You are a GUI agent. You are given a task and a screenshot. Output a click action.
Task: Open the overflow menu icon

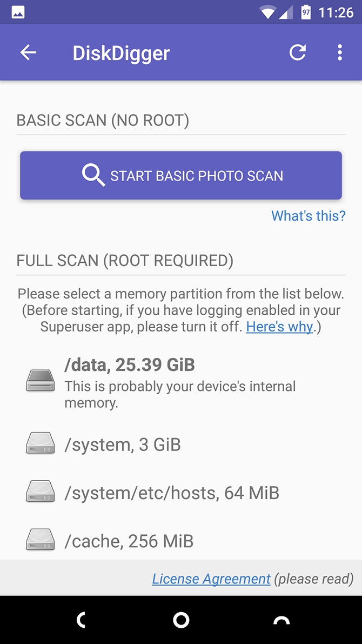[x=339, y=52]
